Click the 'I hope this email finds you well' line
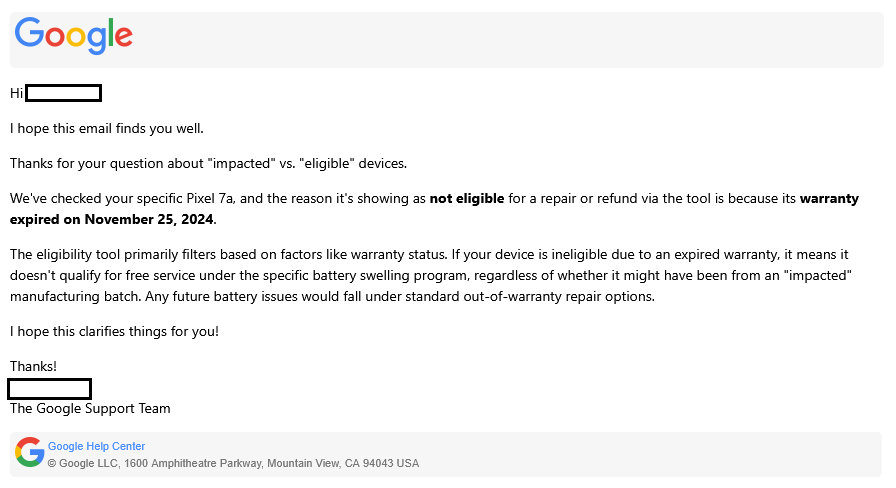The image size is (896, 488). click(x=107, y=129)
